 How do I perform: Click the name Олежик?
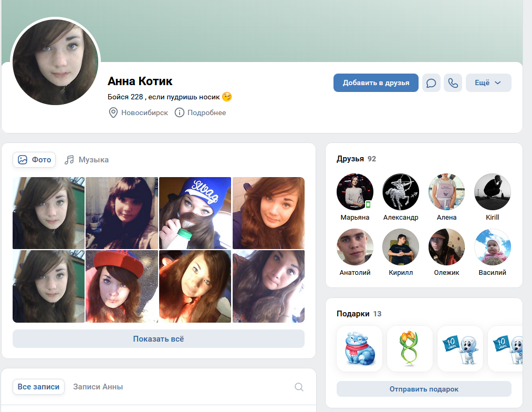[446, 273]
